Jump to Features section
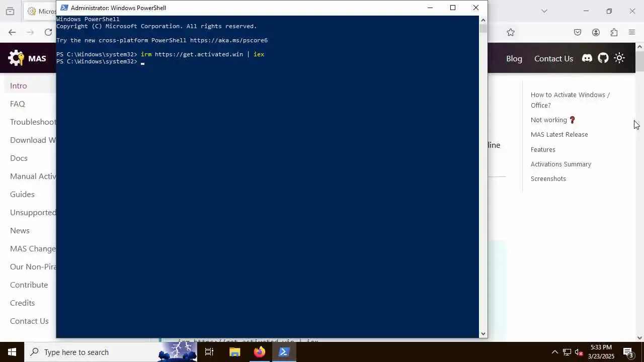Screen dimensions: 644x362 [543, 149]
